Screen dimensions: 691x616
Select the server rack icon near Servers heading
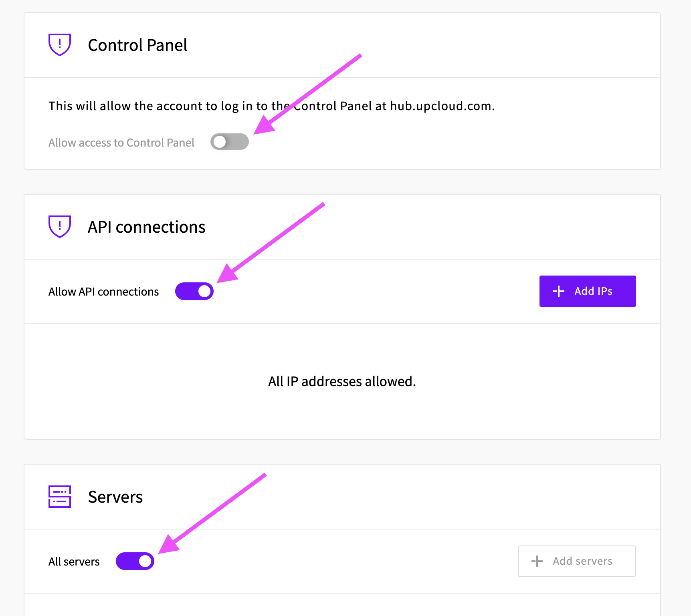(x=59, y=497)
